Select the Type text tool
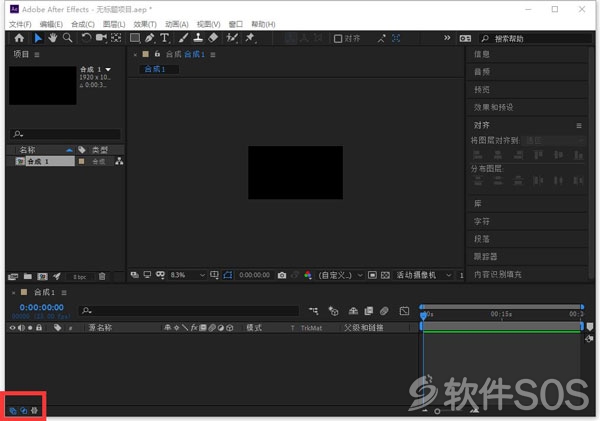The width and height of the screenshot is (600, 421). 165,38
